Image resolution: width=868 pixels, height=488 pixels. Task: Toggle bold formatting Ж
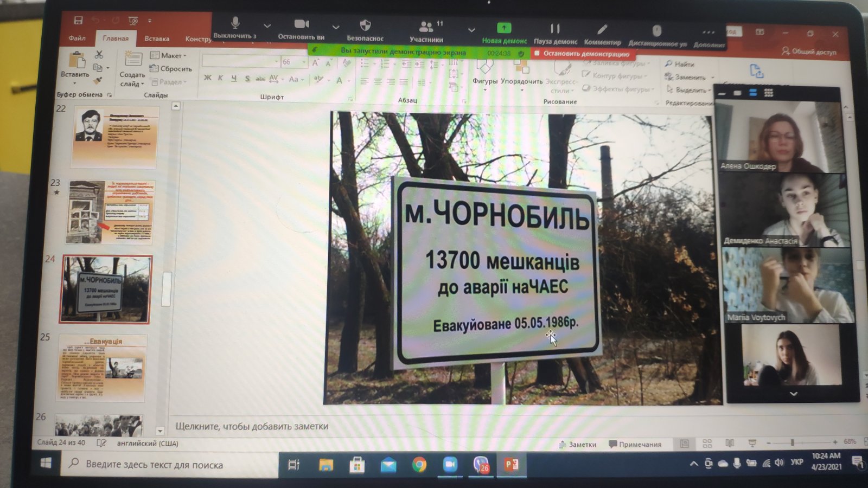[x=208, y=78]
